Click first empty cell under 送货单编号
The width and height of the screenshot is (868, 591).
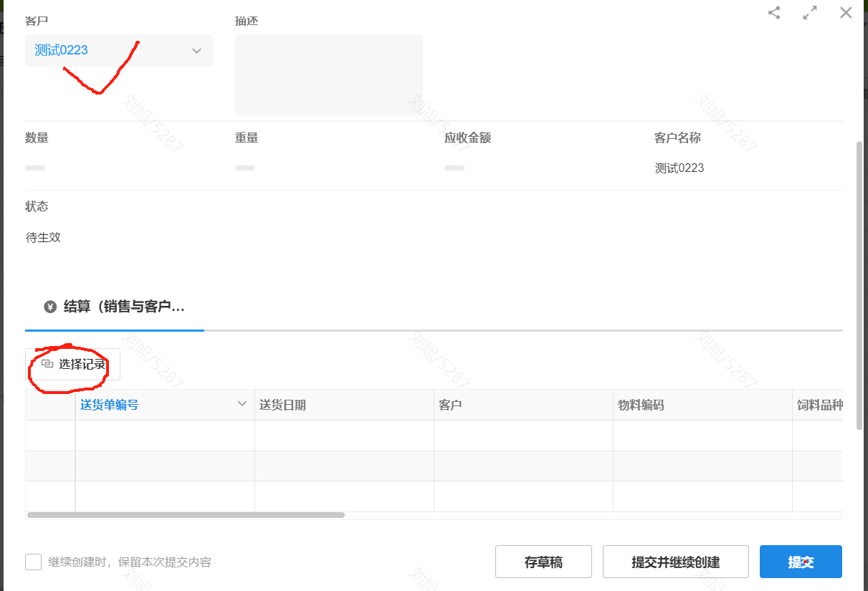pos(165,436)
